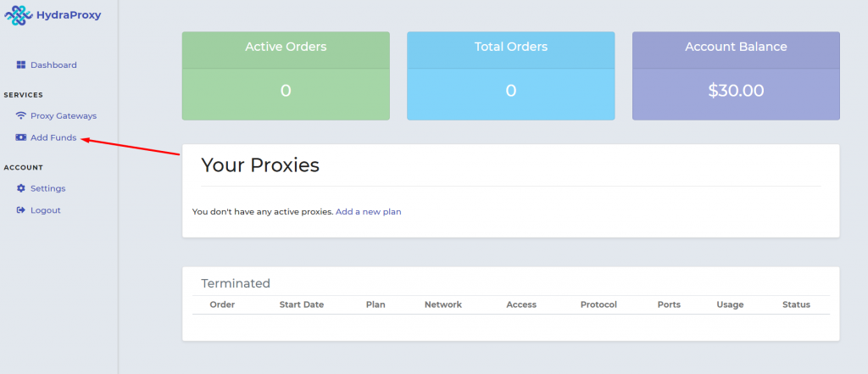Click the Usage column header
Viewport: 868px width, 374px height.
point(729,304)
